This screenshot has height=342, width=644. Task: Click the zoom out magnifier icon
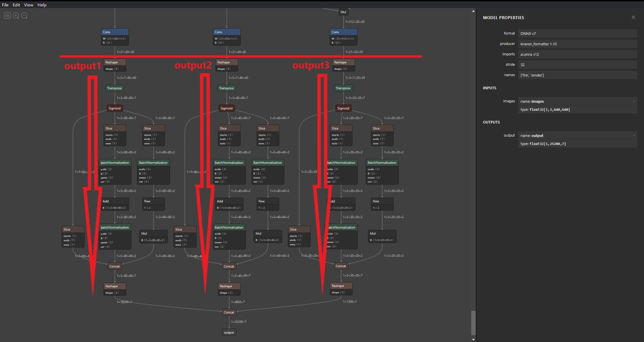point(24,15)
